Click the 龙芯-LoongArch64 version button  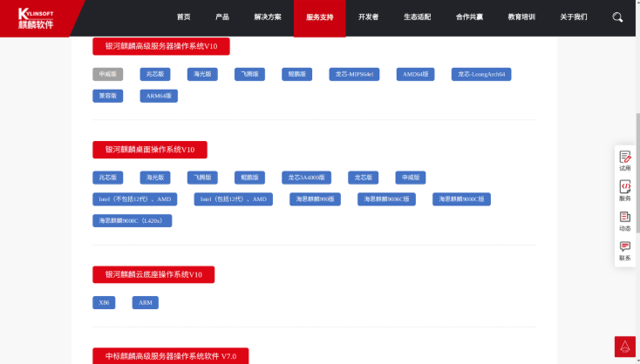[480, 75]
